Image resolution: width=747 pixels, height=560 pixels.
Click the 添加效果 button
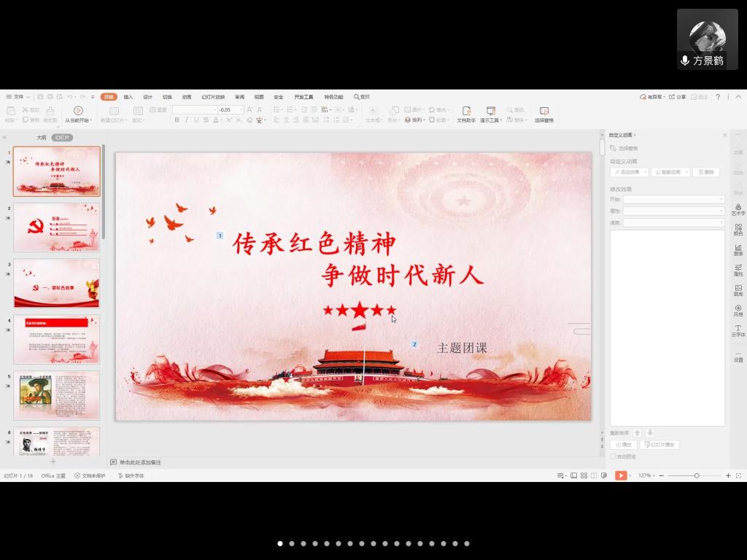[630, 172]
